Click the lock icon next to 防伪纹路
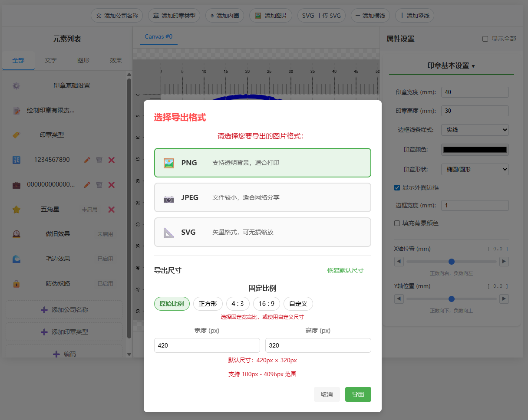This screenshot has height=420, width=528. click(16, 284)
